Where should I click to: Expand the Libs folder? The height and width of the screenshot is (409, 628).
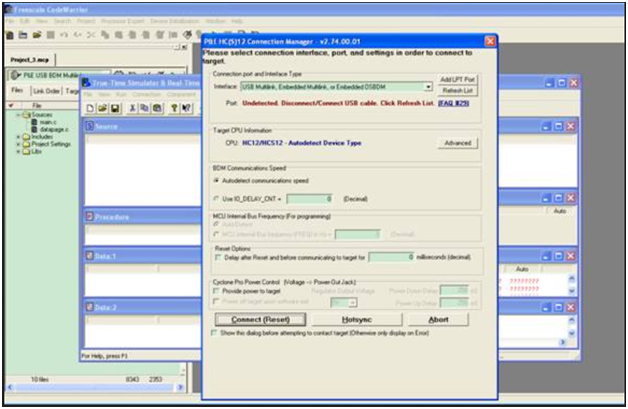pyautogui.click(x=18, y=151)
